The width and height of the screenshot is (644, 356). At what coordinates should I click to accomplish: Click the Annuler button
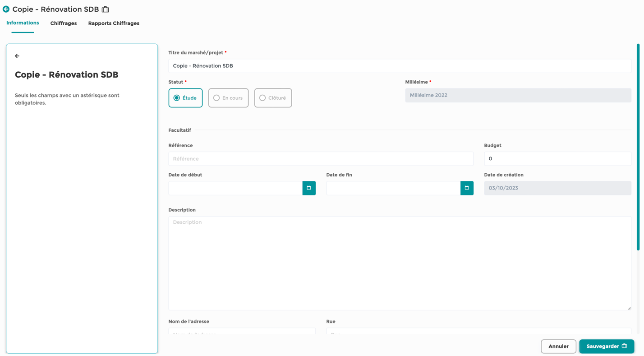tap(558, 347)
